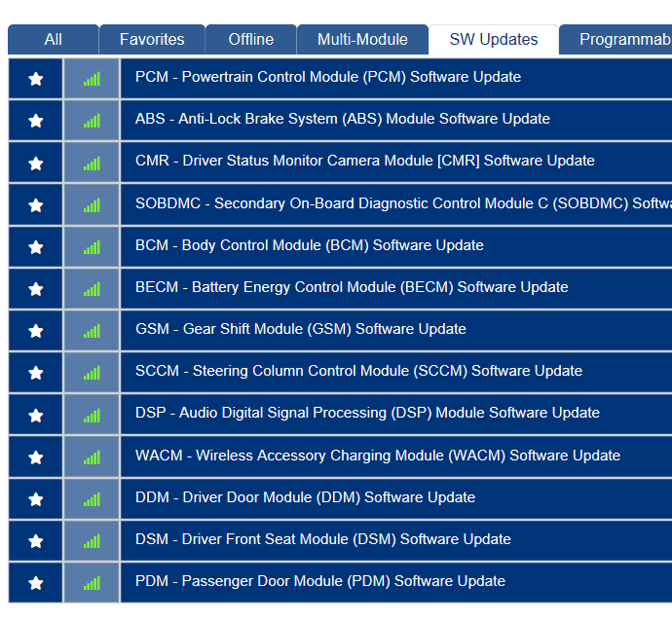The height and width of the screenshot is (621, 672).
Task: Go to the Multi-Module tab
Action: (x=362, y=40)
